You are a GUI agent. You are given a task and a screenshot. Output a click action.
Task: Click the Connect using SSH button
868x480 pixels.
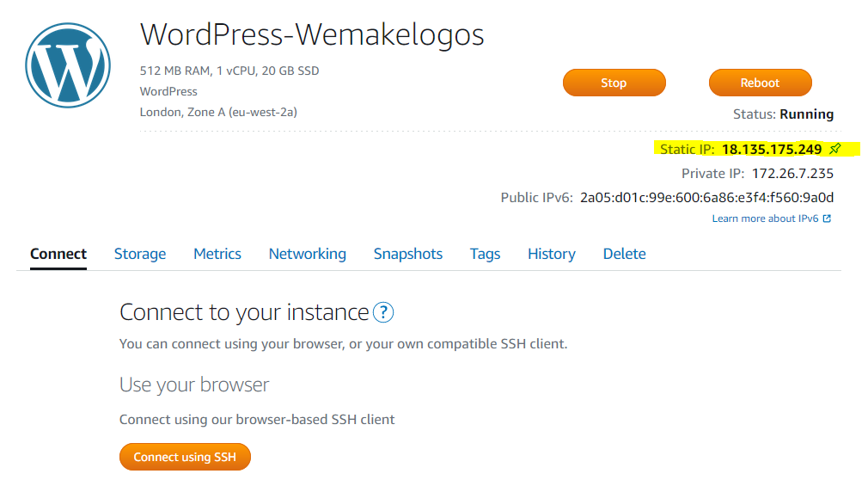pos(185,457)
